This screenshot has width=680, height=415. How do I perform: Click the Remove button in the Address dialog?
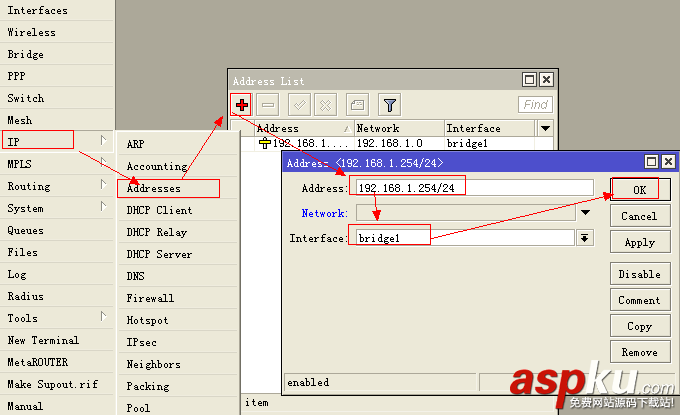[640, 352]
